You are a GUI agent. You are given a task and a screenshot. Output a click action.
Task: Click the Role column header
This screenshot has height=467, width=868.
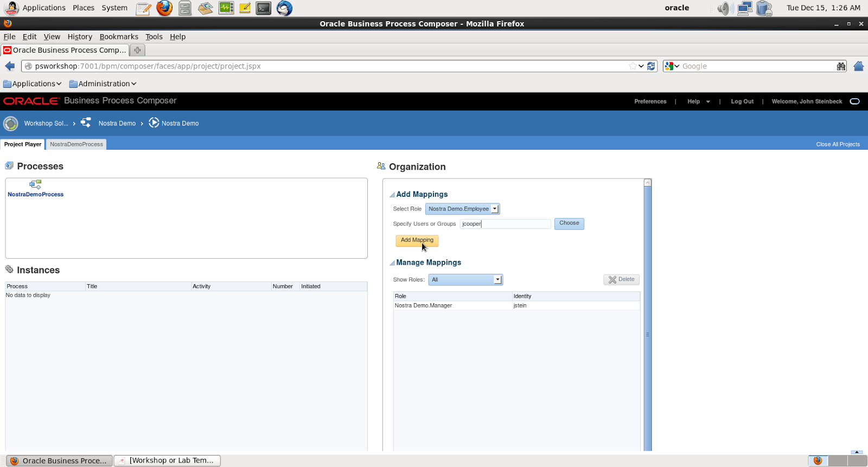click(x=453, y=296)
